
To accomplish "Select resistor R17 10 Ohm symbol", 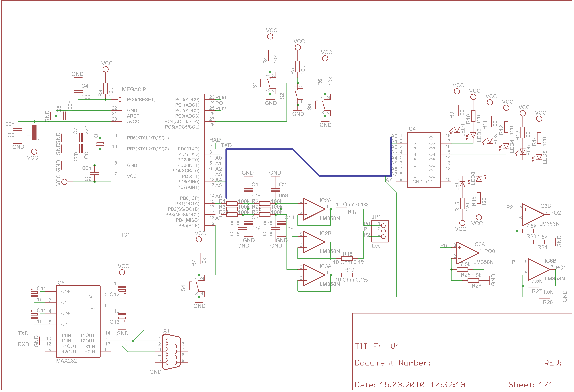I will 342,209.
